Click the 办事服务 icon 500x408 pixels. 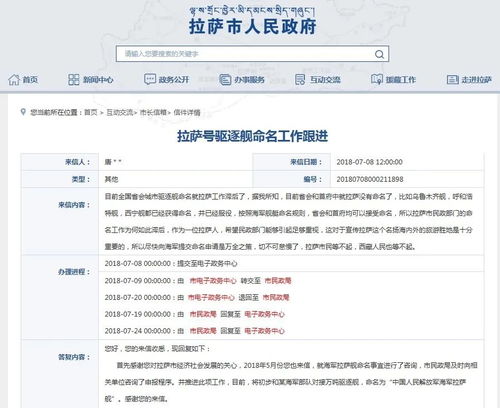pyautogui.click(x=225, y=80)
